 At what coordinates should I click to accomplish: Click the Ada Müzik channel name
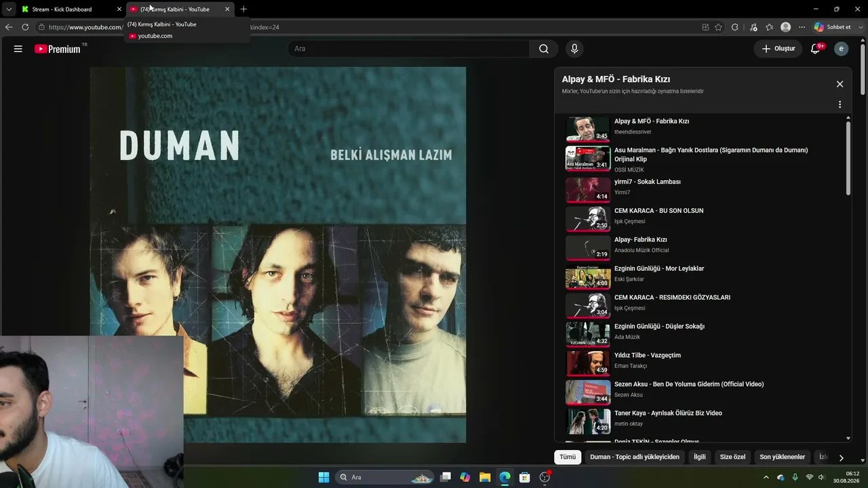(627, 337)
